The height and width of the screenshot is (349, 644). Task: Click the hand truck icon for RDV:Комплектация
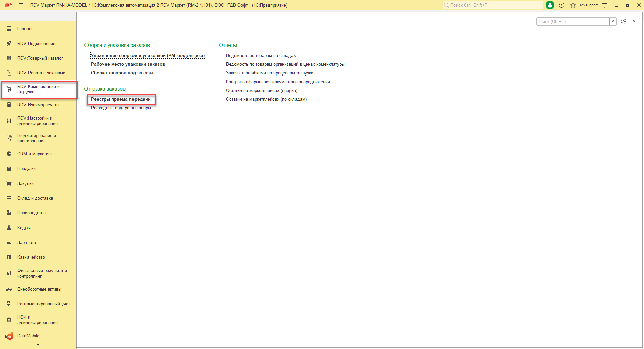(x=9, y=89)
